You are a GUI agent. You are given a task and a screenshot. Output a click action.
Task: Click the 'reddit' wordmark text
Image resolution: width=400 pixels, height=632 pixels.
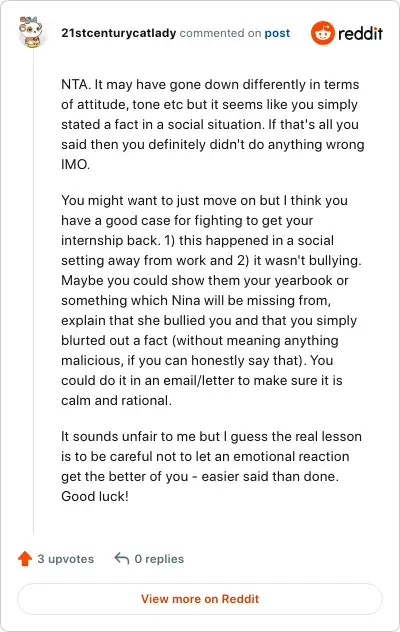360,33
